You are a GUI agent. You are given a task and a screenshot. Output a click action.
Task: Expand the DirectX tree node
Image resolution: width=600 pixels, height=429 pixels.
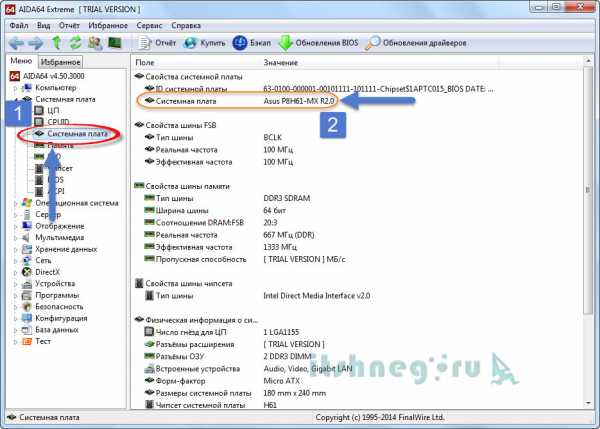[x=16, y=272]
